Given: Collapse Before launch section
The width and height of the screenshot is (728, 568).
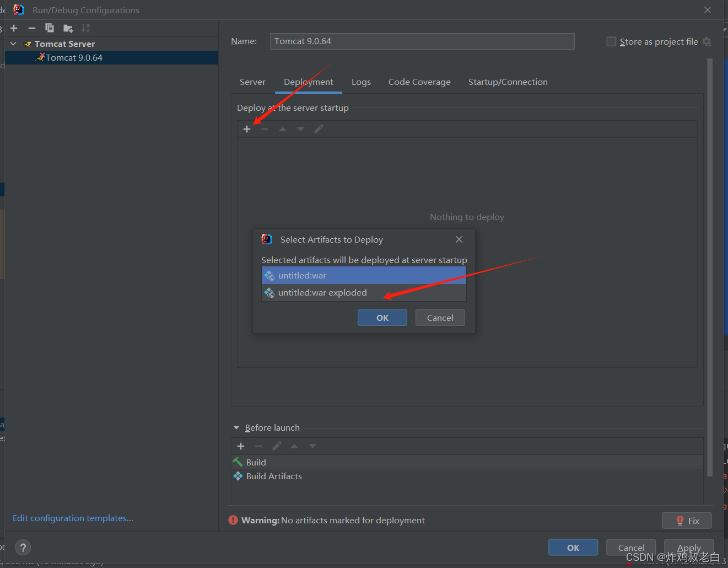Looking at the screenshot, I should point(236,428).
